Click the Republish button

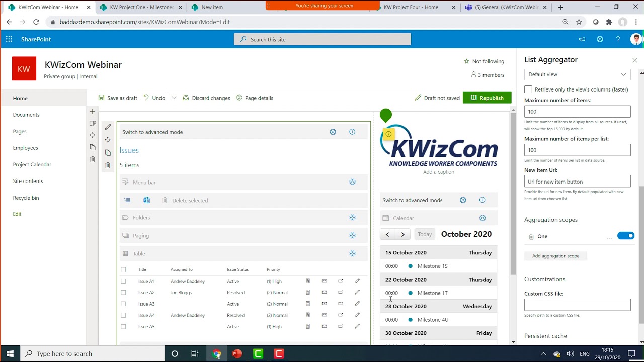pyautogui.click(x=487, y=98)
